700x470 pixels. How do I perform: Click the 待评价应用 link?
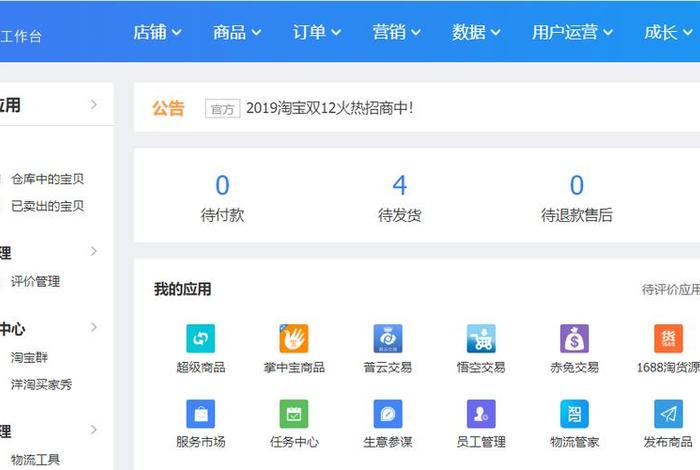tap(671, 289)
